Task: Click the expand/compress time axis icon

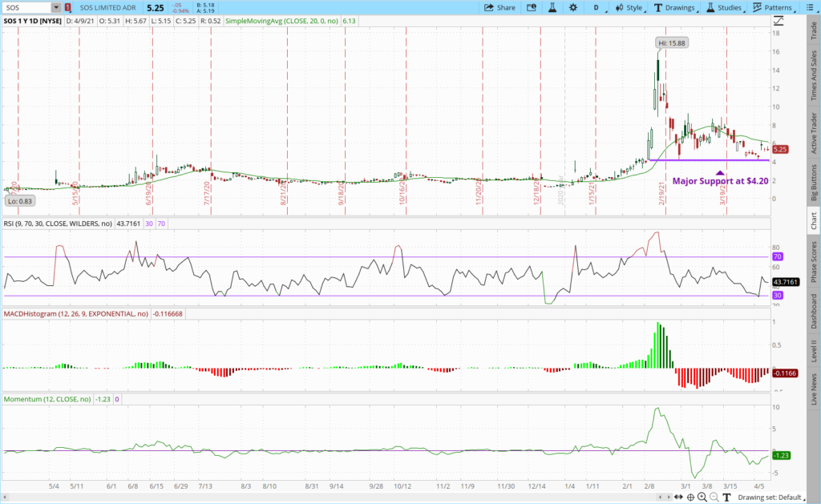Action: (x=678, y=498)
